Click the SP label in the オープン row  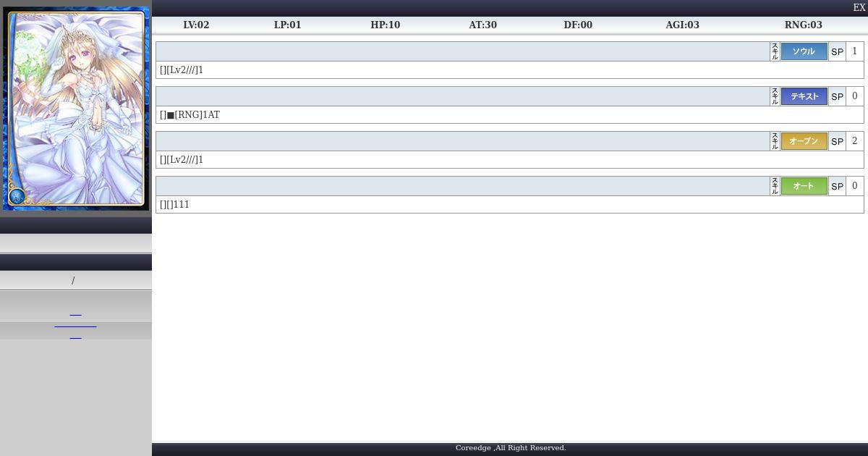pos(837,141)
